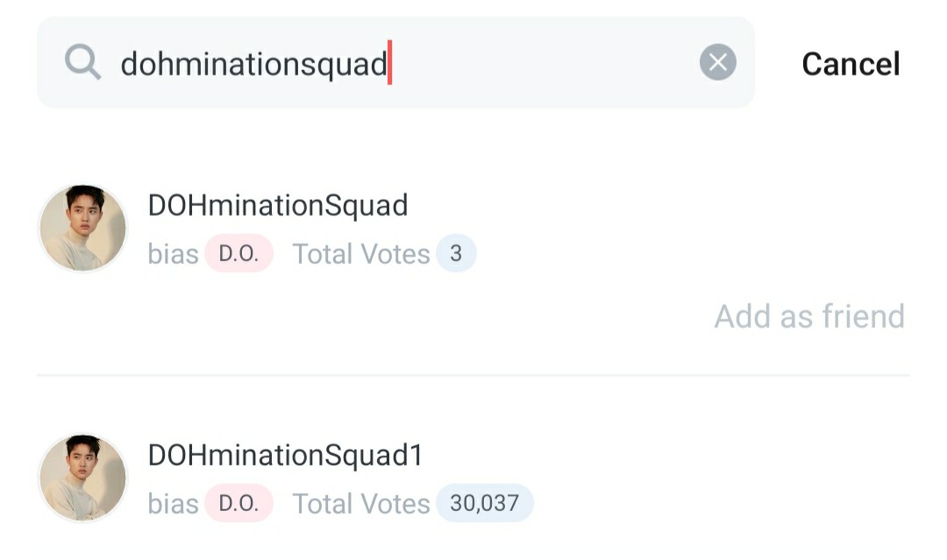Tap the D.O. bias badge for DOHminationSquad1
This screenshot has height=560, width=947.
pyautogui.click(x=239, y=503)
